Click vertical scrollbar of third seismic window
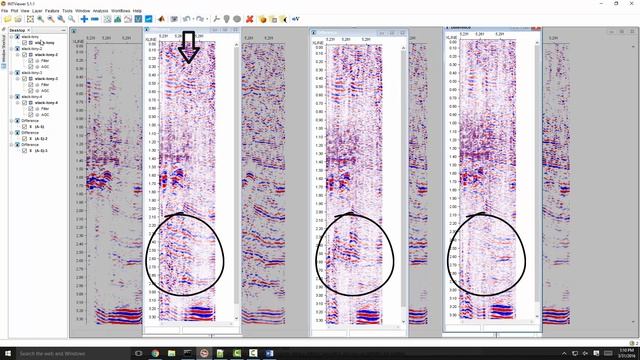 tap(403, 184)
